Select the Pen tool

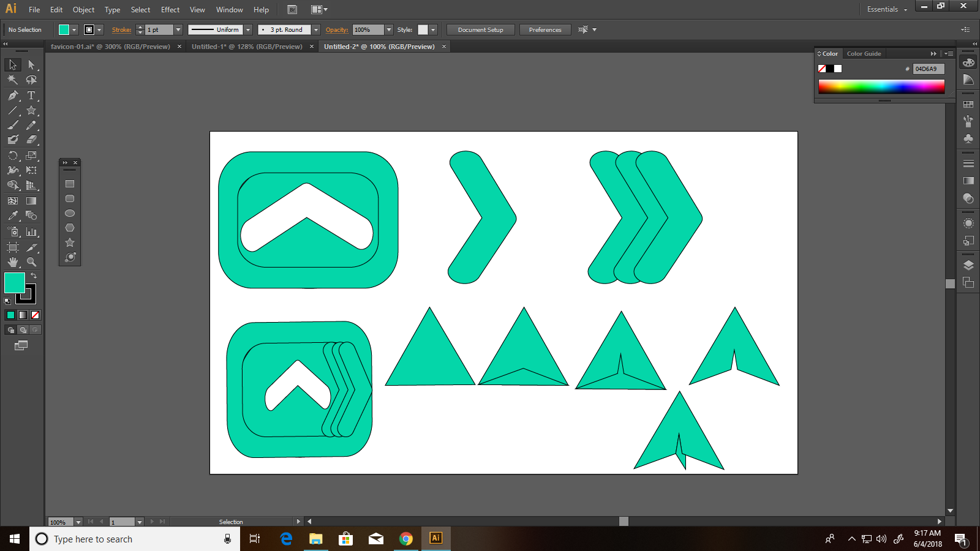pyautogui.click(x=12, y=96)
